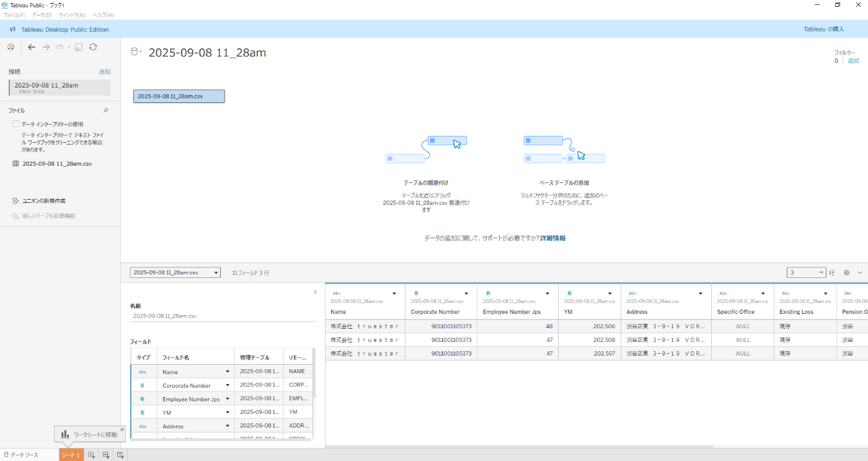Screen dimensions: 868x461
Task: Open the データ(D) menu
Action: tap(42, 15)
